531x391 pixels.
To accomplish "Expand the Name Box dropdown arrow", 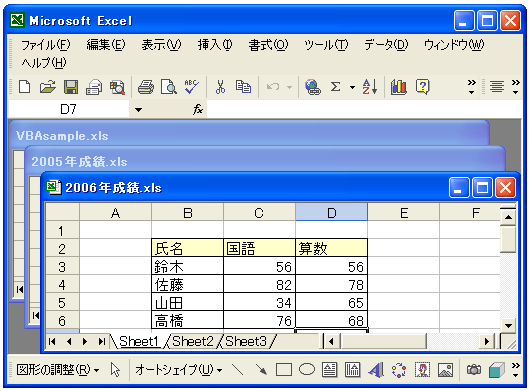I will tap(138, 109).
